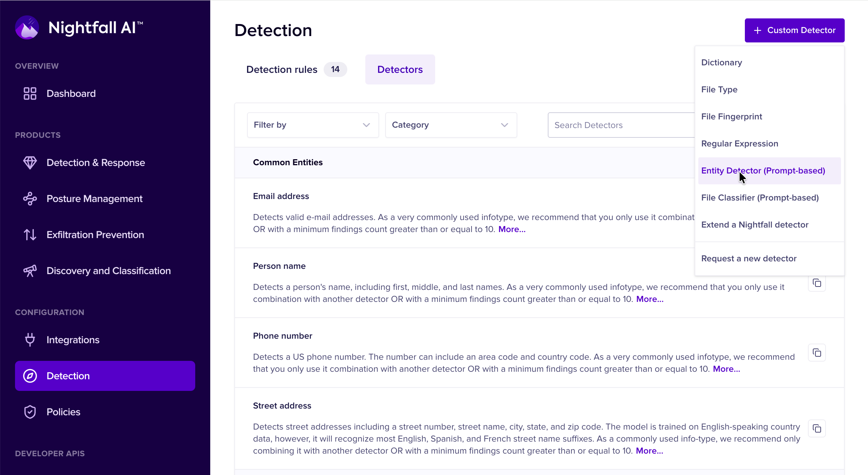Click the Discovery and Classification telescope icon

(30, 271)
